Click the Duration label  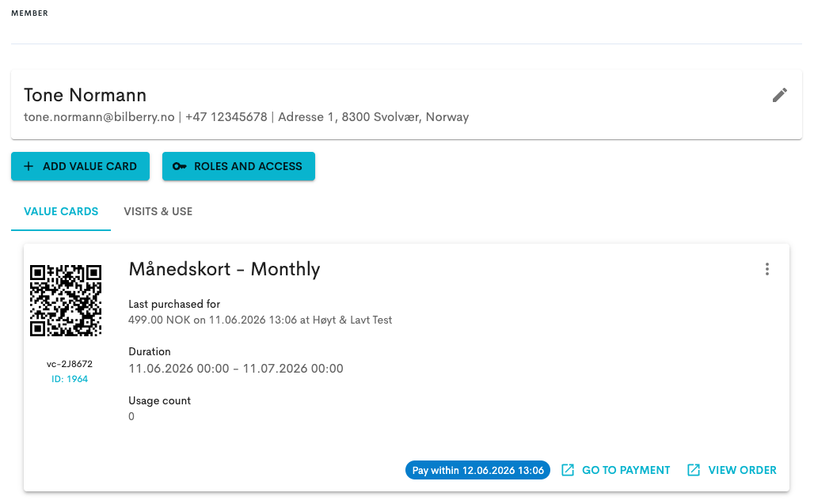(x=150, y=351)
